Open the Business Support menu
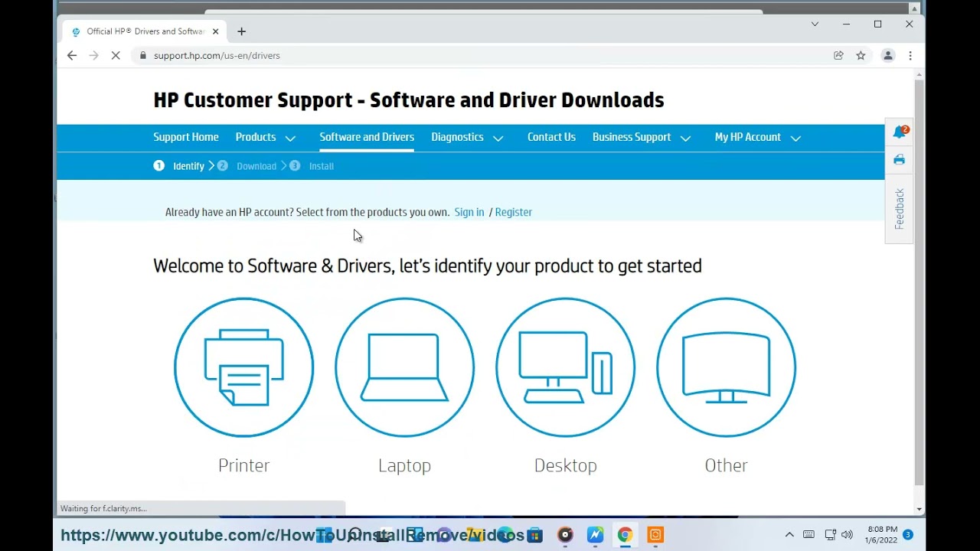 pyautogui.click(x=632, y=137)
